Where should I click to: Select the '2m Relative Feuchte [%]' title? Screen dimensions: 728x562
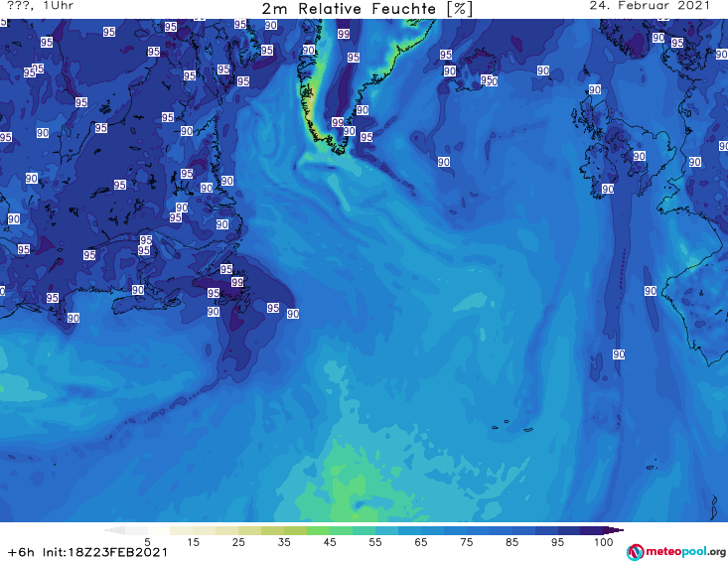tap(367, 9)
